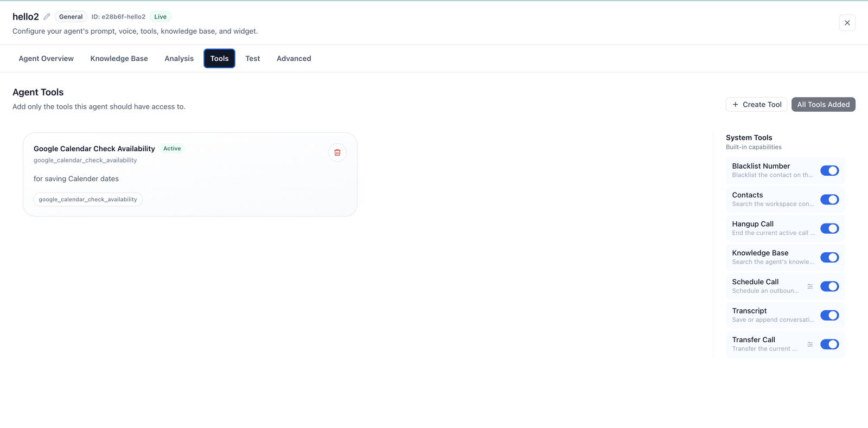Click the Create Tool button
Screen dimensions: 868x428
click(x=756, y=105)
